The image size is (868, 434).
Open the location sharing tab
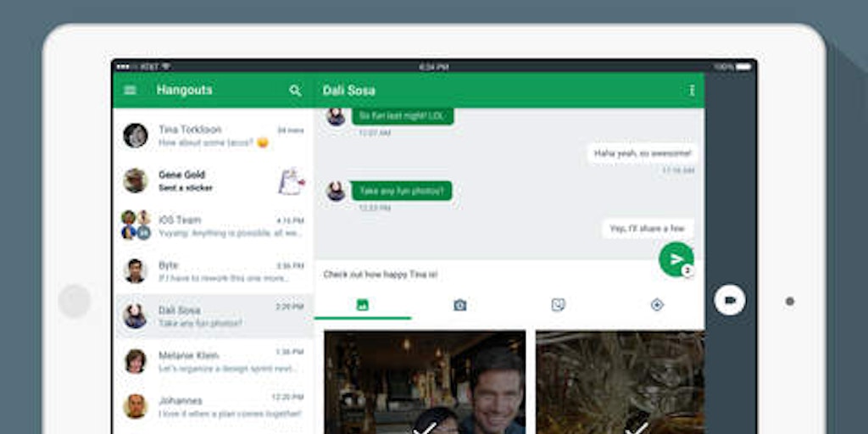click(657, 305)
